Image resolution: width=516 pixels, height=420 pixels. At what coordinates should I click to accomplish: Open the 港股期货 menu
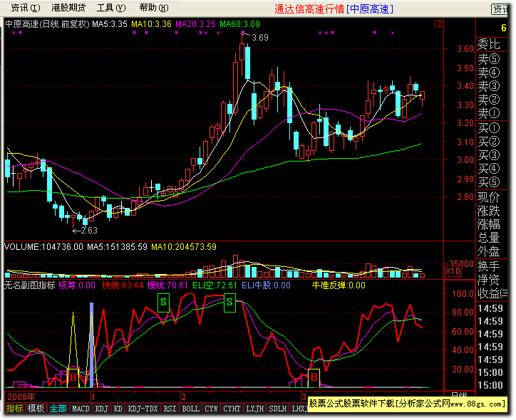click(68, 8)
